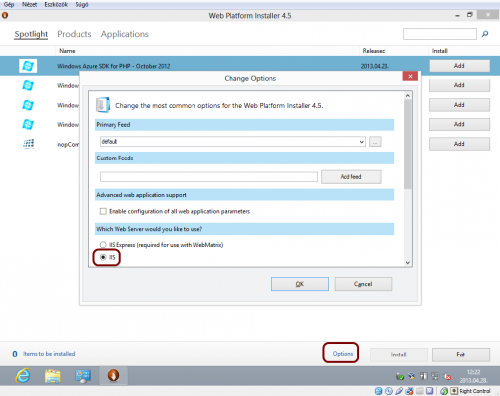Click Add button for nopCommerce row
This screenshot has width=500, height=396.
click(459, 144)
